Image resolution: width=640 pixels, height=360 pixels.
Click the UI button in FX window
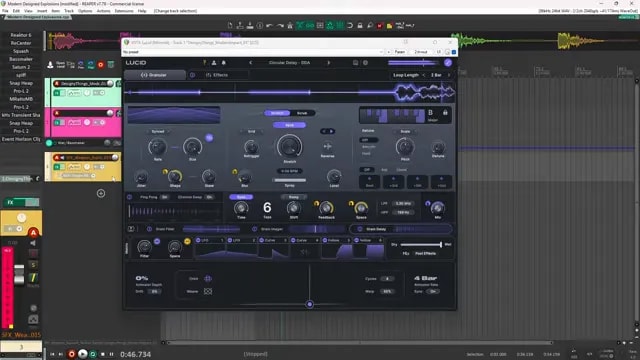tap(439, 52)
